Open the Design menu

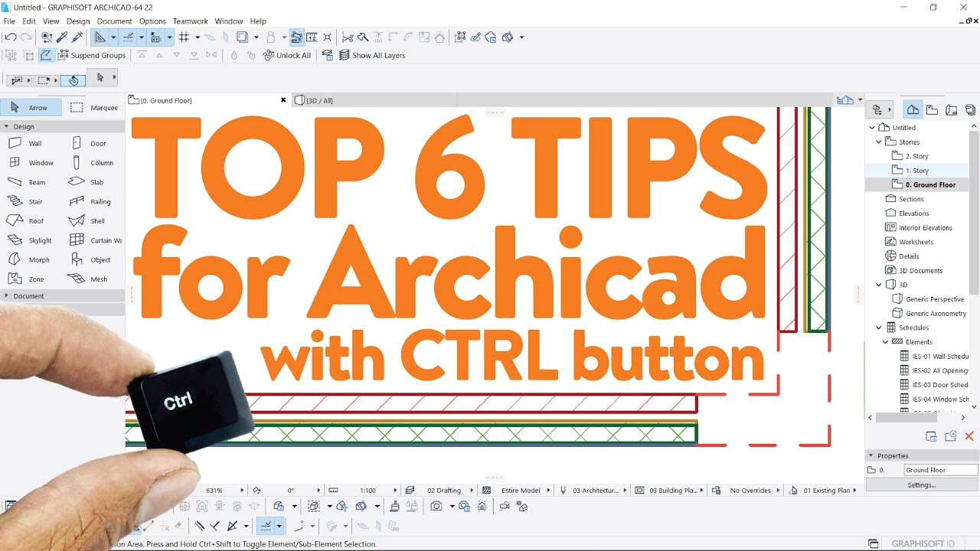(78, 21)
